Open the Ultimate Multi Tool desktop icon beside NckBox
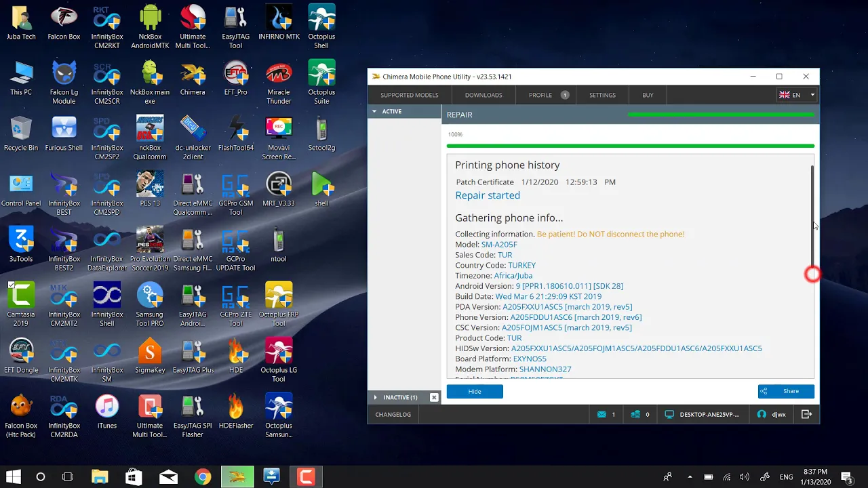 193,27
